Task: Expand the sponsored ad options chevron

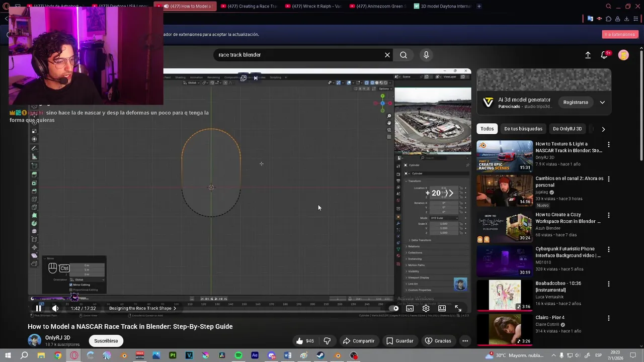Action: (602, 103)
